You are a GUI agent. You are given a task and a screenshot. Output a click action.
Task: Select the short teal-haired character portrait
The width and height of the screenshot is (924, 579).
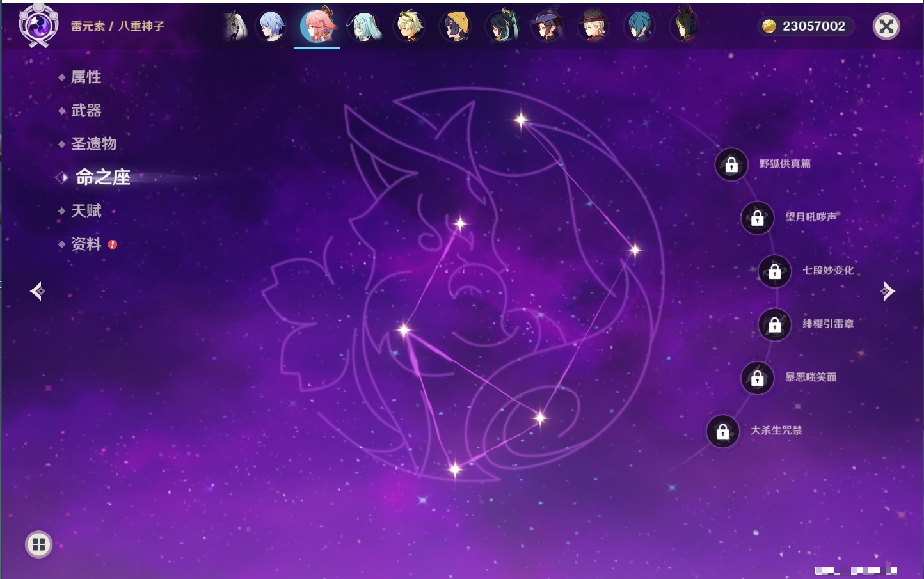point(639,26)
